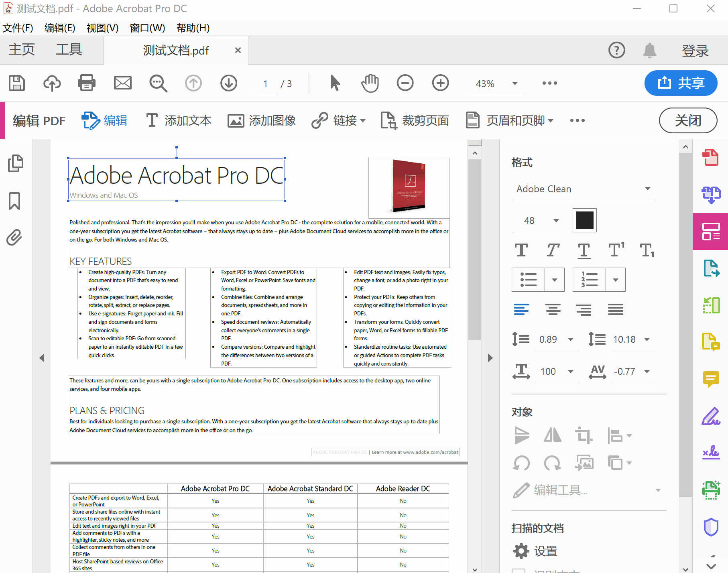Switch to 主页 tab
Viewport: 728px width, 573px height.
tap(22, 50)
